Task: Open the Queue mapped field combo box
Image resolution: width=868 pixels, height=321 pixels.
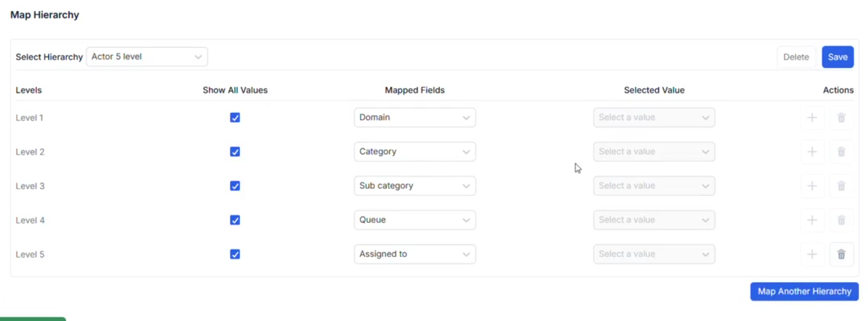Action: [x=415, y=220]
